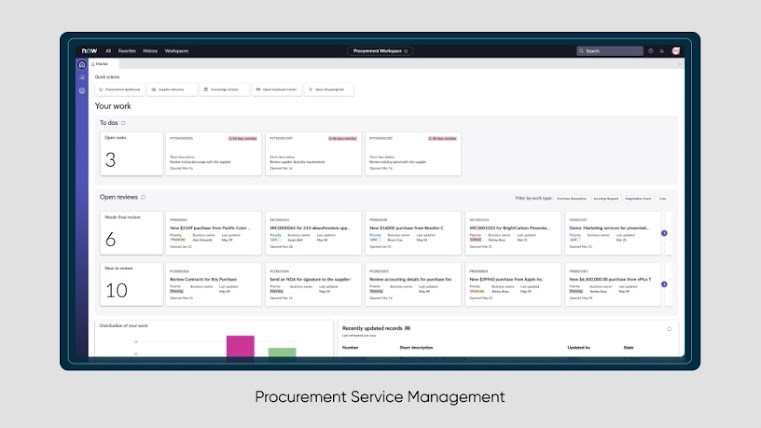Select the Home tab
Screen dimensions: 761x428
101,63
